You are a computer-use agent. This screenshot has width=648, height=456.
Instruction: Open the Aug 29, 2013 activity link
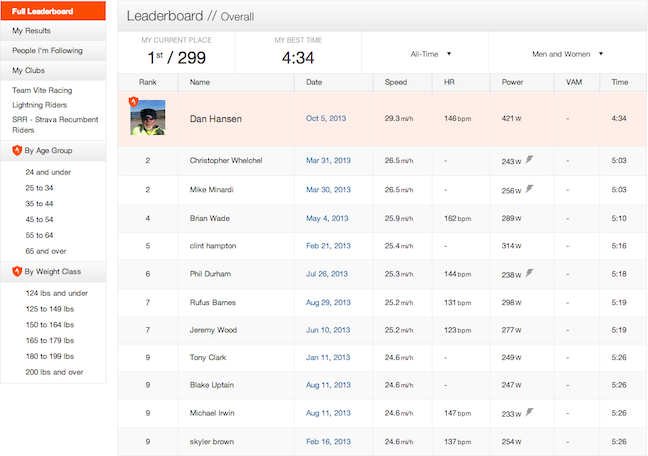coord(328,302)
